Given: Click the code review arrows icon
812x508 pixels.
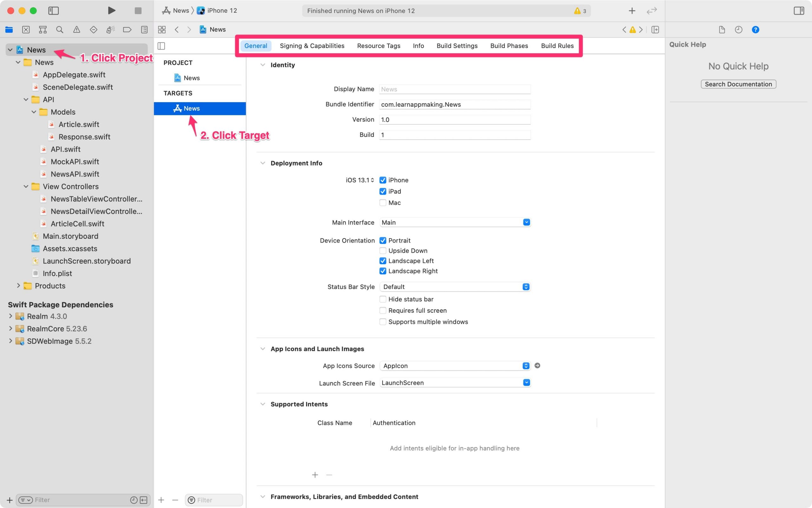Looking at the screenshot, I should (652, 11).
